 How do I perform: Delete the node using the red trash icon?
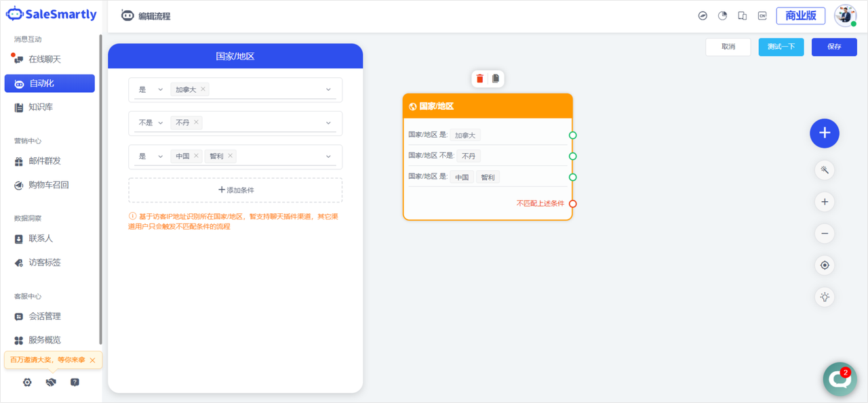coord(480,79)
